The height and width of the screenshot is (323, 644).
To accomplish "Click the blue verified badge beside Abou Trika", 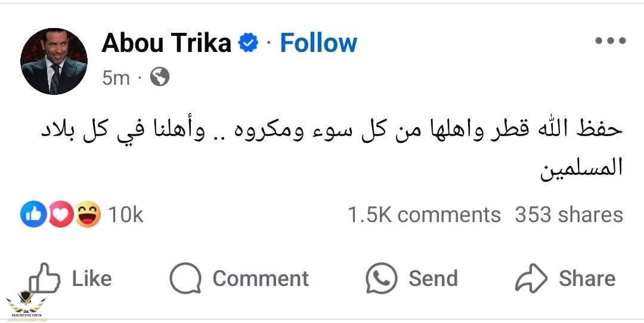I will pos(248,43).
